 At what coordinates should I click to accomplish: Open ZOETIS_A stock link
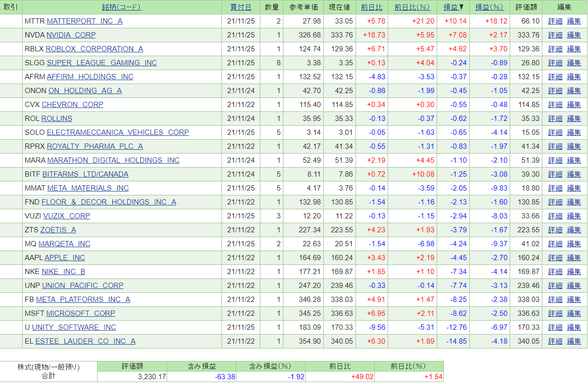58,230
